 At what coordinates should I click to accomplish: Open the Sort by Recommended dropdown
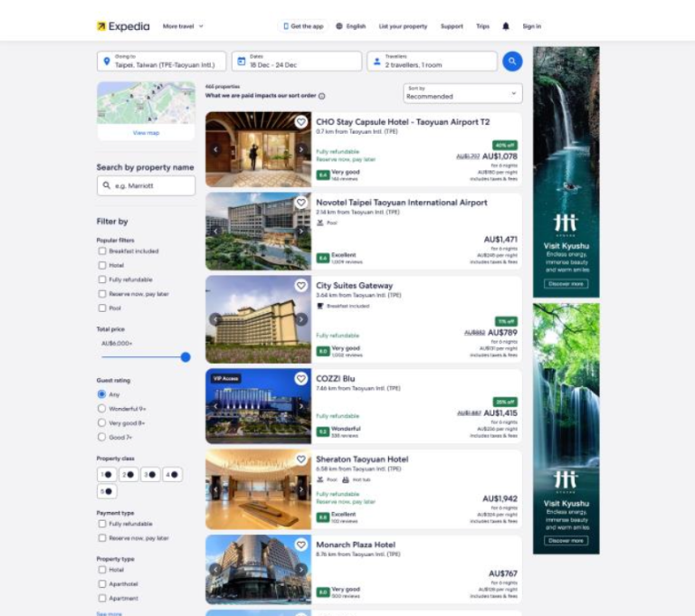tap(462, 93)
